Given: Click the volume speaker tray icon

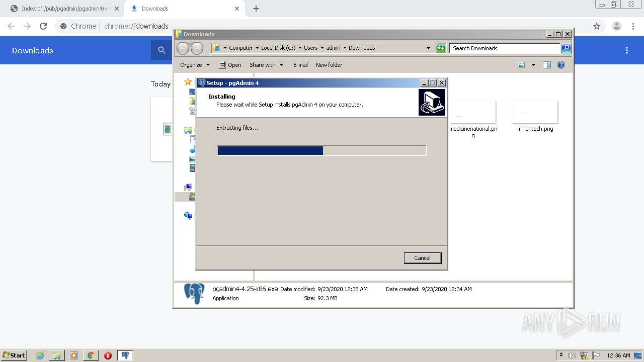Looking at the screenshot, I should point(572,355).
